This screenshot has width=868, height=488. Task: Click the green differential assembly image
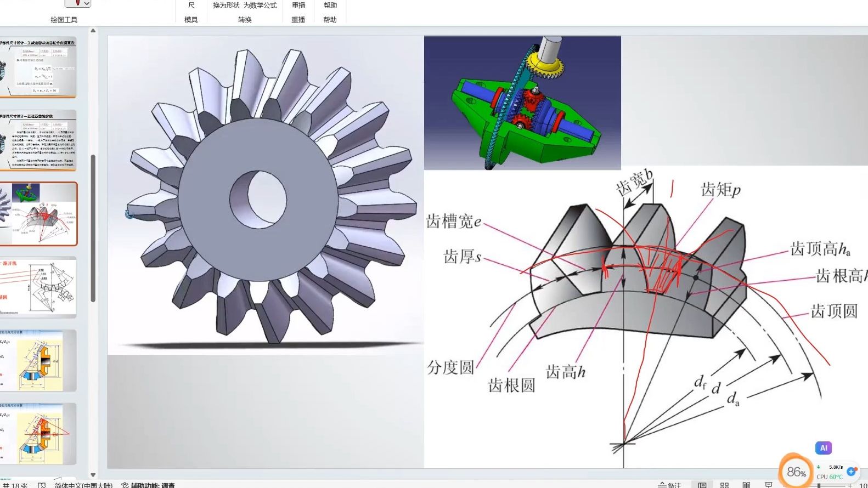[x=522, y=103]
